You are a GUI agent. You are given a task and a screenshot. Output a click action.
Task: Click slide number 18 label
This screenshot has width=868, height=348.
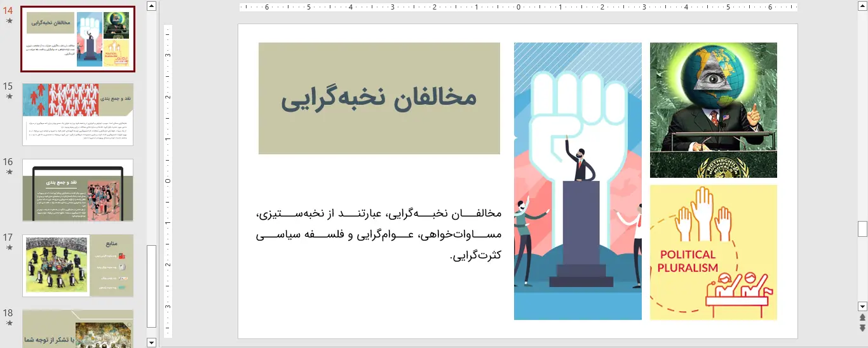click(x=8, y=313)
